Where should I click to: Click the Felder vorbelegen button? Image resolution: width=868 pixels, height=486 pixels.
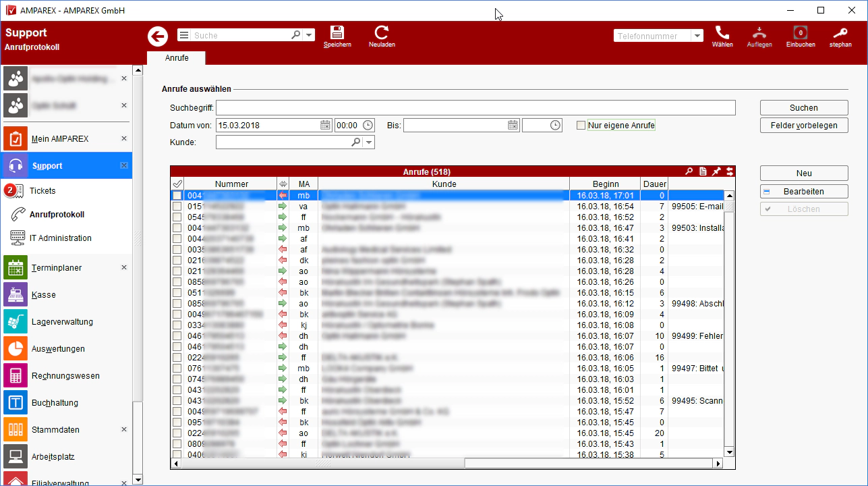803,126
